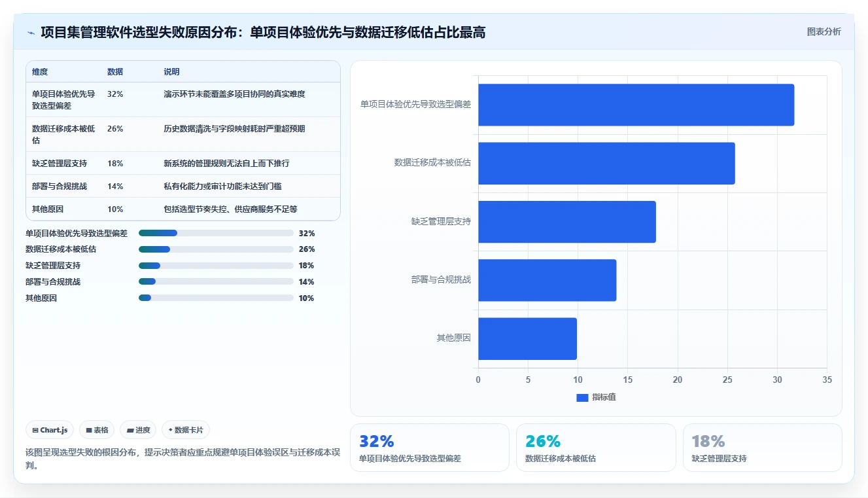This screenshot has width=868, height=498.
Task: Click progress bar for 部署与合规挑战
Action: (x=216, y=282)
